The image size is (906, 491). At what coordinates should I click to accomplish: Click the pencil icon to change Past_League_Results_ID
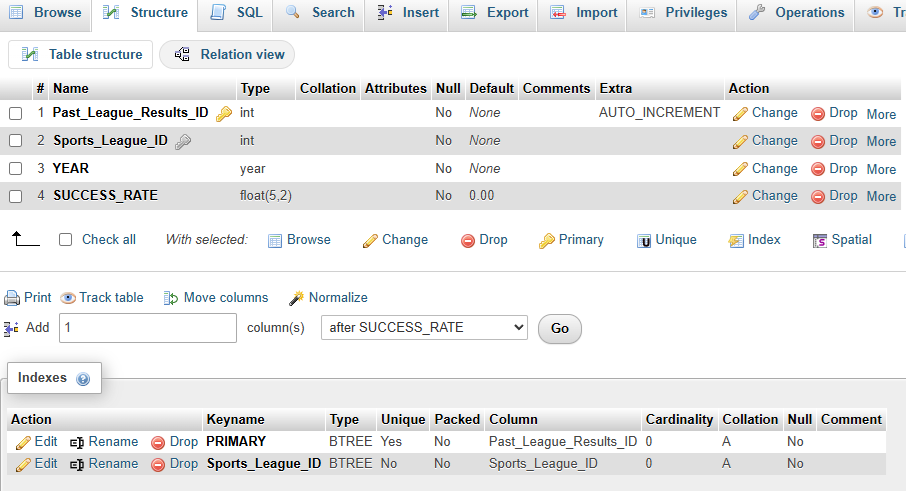[x=740, y=114]
